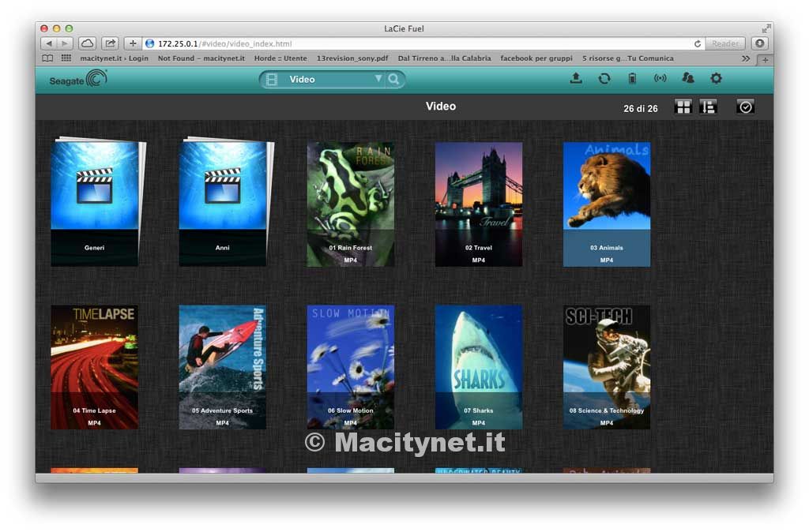This screenshot has width=809, height=532.
Task: Play 08 Science & Technology video
Action: coord(606,367)
